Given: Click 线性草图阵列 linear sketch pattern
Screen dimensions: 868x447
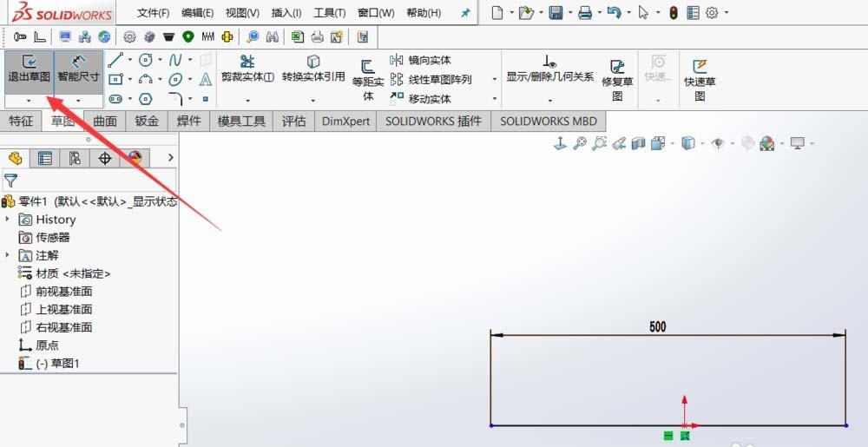Looking at the screenshot, I should [431, 80].
